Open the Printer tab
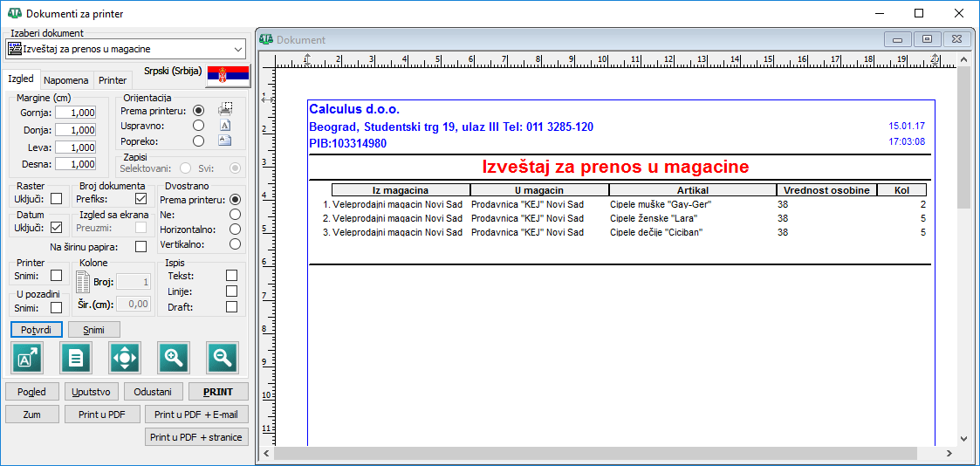 click(113, 80)
